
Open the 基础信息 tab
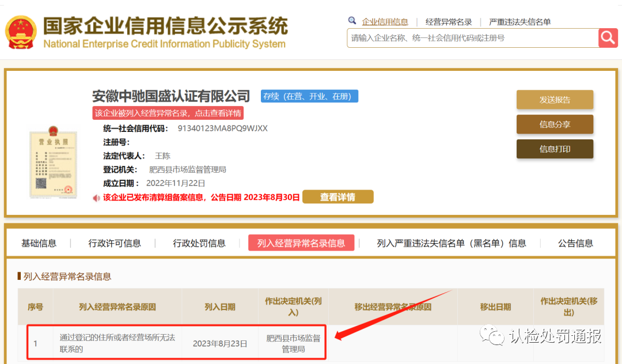tap(39, 243)
